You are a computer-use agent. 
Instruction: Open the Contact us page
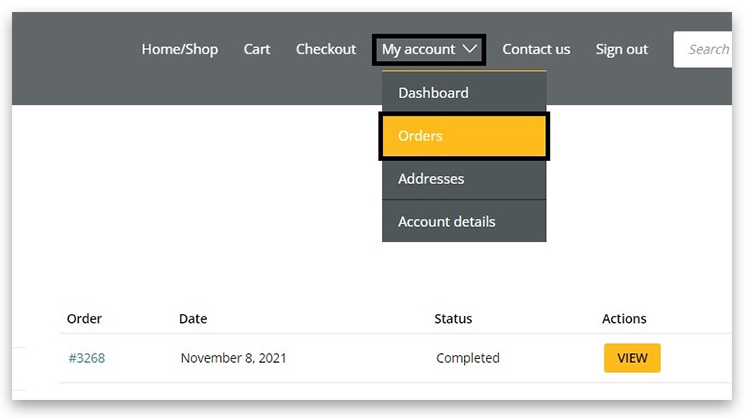point(536,49)
